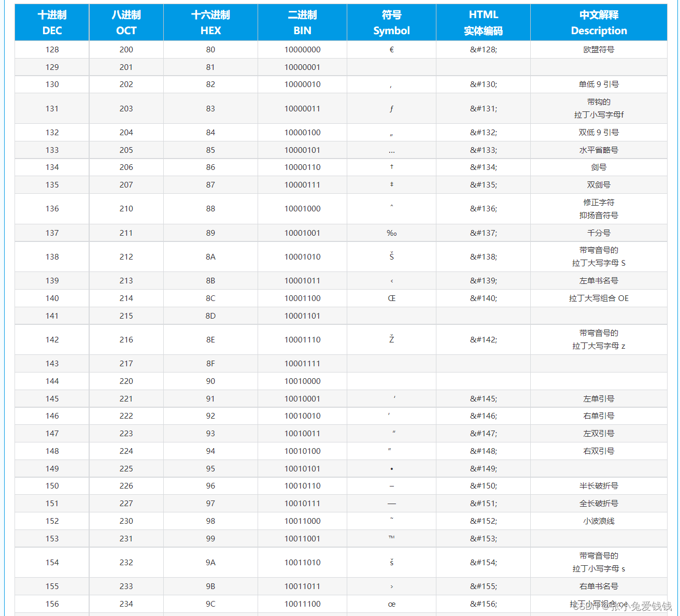
Task: Select the description 左单书名号
Action: (x=599, y=281)
